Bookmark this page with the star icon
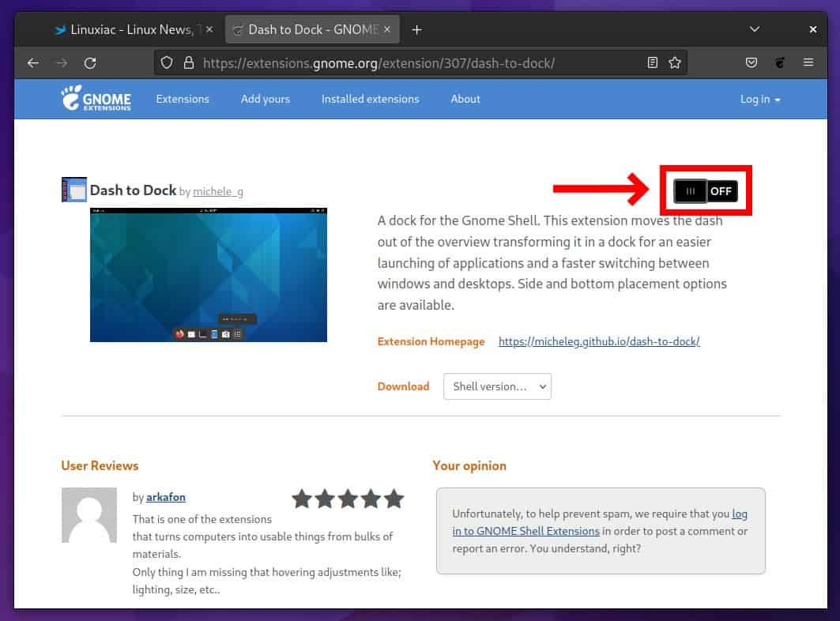 coord(674,62)
